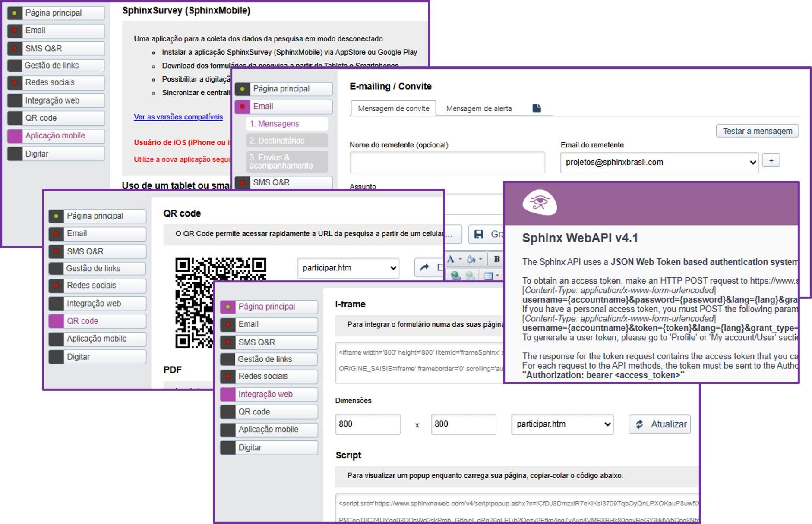Open Digitar in SphinxSurvey window sidebar
Screen dimensions: 812x524
click(x=56, y=154)
